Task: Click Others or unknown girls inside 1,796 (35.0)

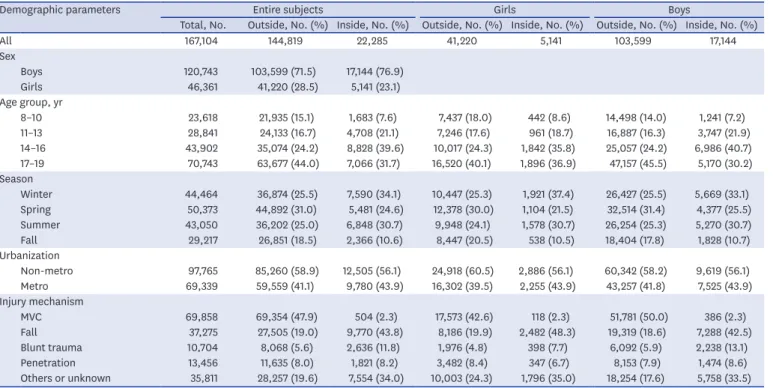Action: (x=547, y=378)
